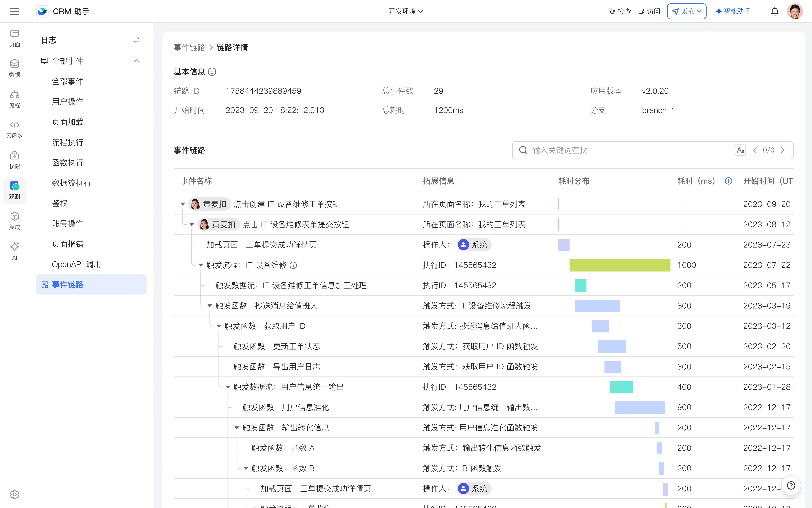Image resolution: width=812 pixels, height=508 pixels.
Task: Open the hamburger menu icon
Action: click(x=14, y=11)
